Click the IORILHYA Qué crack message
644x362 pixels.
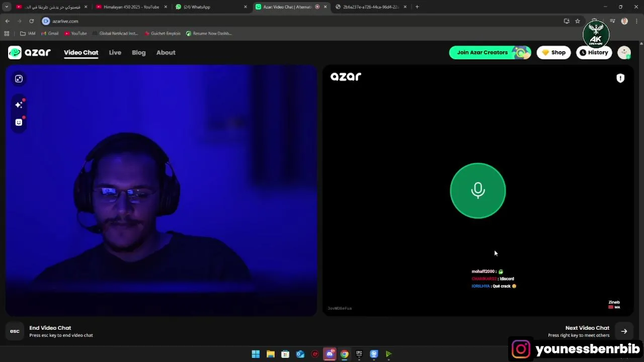(x=494, y=286)
